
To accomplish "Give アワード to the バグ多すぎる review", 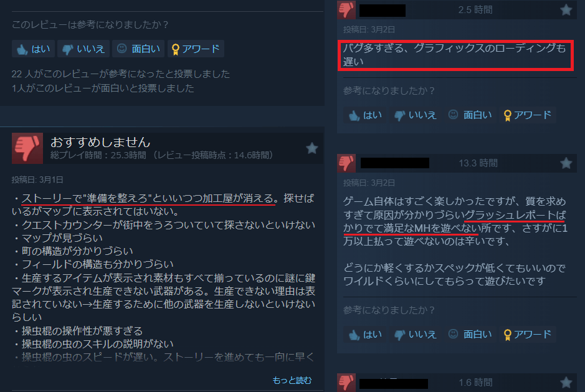I will [528, 115].
